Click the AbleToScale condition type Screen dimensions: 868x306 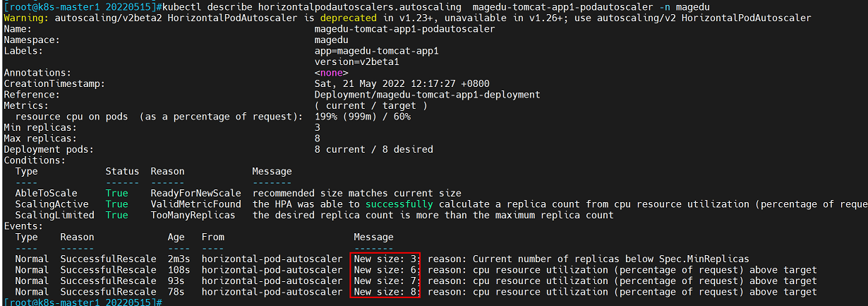tap(46, 193)
